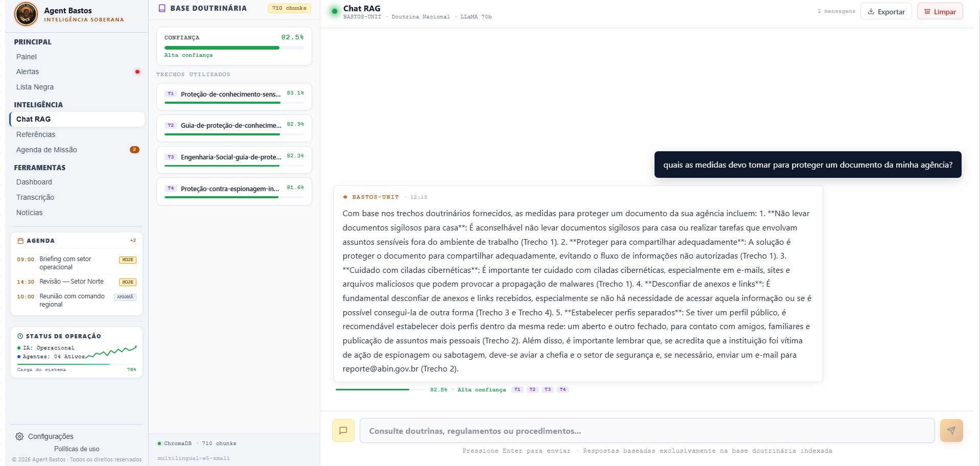Click the user question message bubble
980x466 pixels.
pyautogui.click(x=808, y=165)
